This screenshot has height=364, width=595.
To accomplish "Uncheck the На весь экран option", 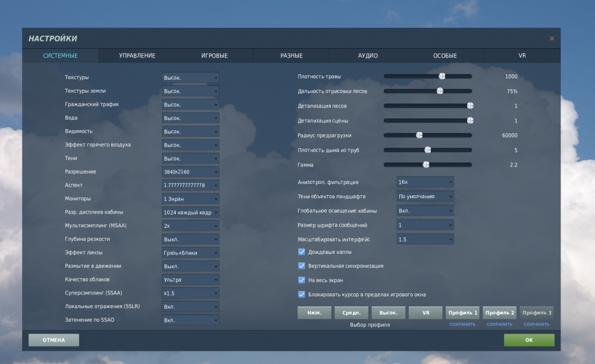I will coord(302,280).
